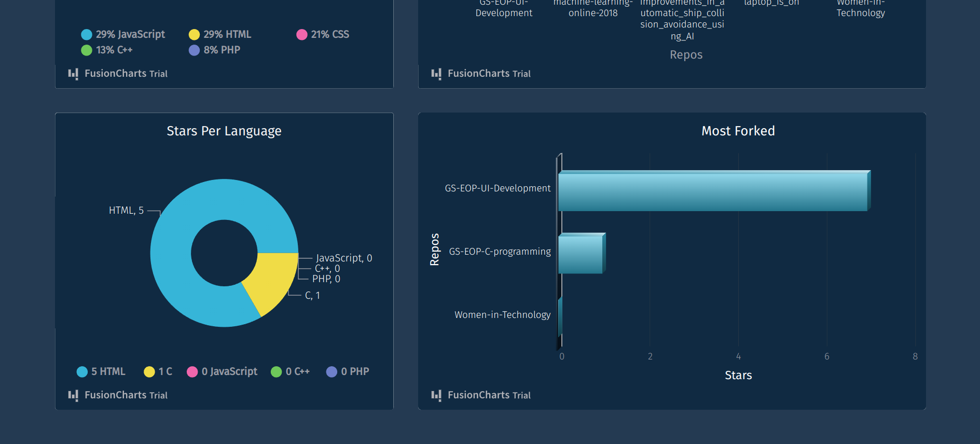Click the GS-EOP-C-programming fork bar
Image resolution: width=980 pixels, height=444 pixels.
click(582, 254)
